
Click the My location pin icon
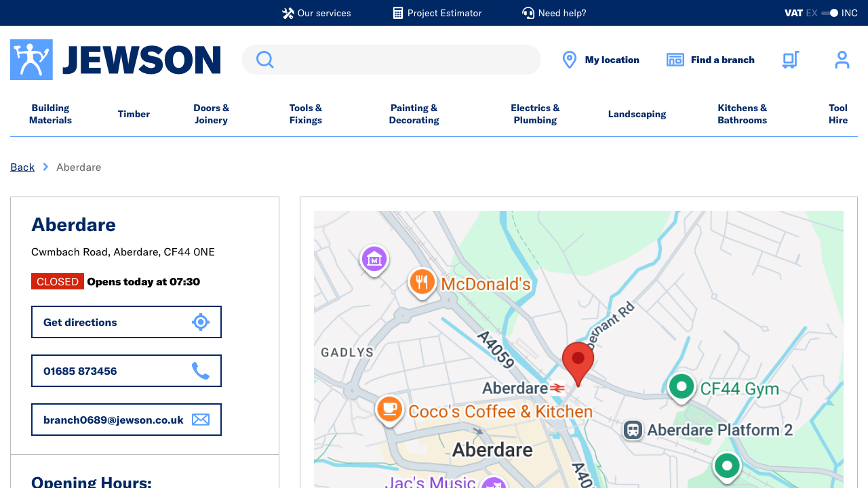tap(569, 60)
